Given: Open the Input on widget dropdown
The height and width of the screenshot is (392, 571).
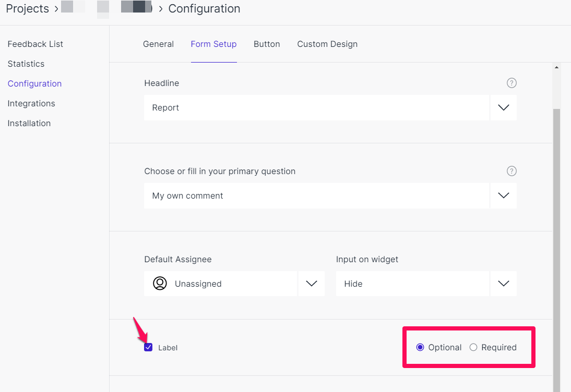Looking at the screenshot, I should (x=503, y=284).
